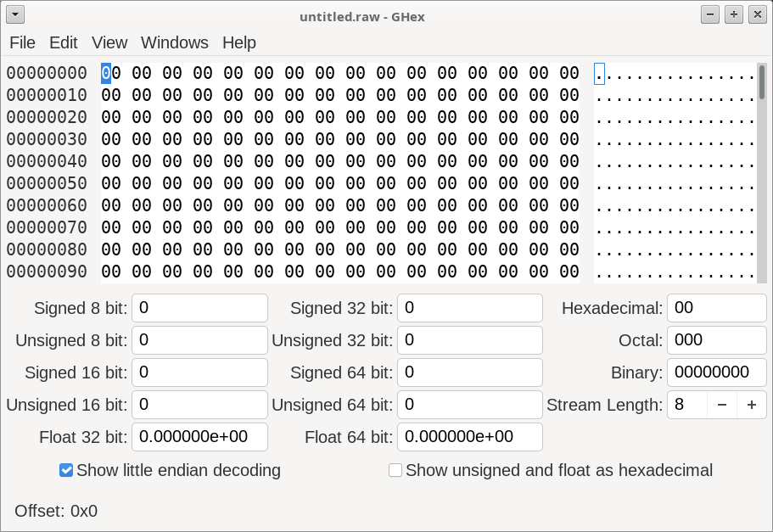Image resolution: width=773 pixels, height=532 pixels.
Task: Open the Windows menu
Action: (175, 43)
